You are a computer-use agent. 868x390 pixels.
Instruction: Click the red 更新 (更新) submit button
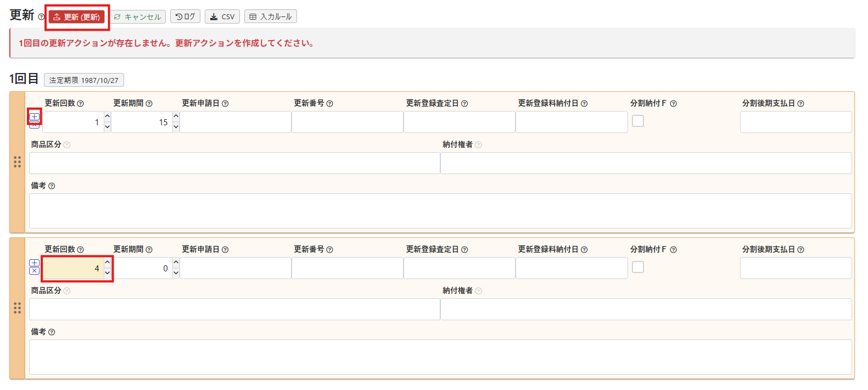(77, 17)
